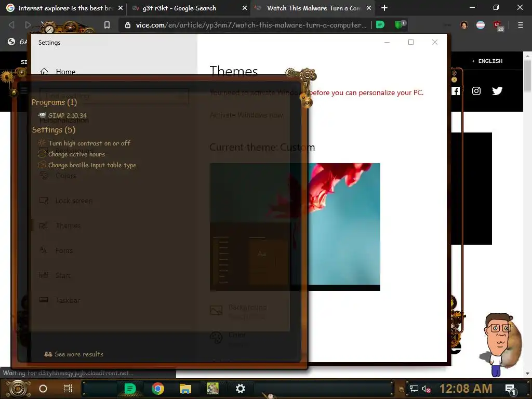Open Vice Instagram icon
This screenshot has width=532, height=399.
476,91
